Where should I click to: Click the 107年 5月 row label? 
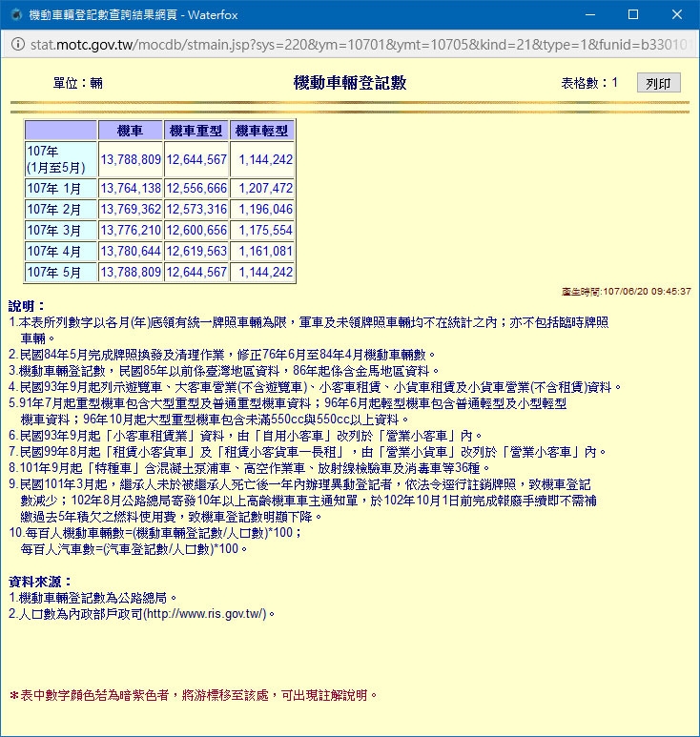(61, 272)
